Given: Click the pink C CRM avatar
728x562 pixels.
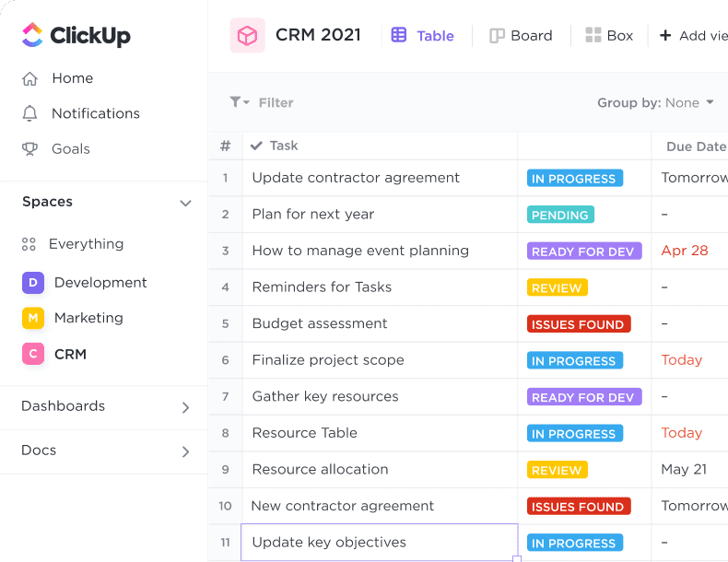Looking at the screenshot, I should pyautogui.click(x=33, y=354).
